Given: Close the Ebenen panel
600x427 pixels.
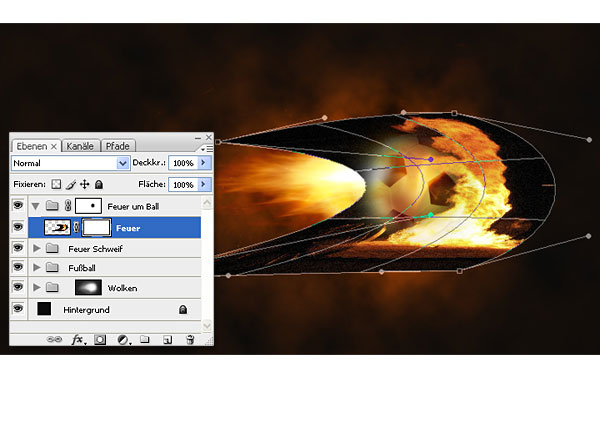Looking at the screenshot, I should [x=209, y=137].
